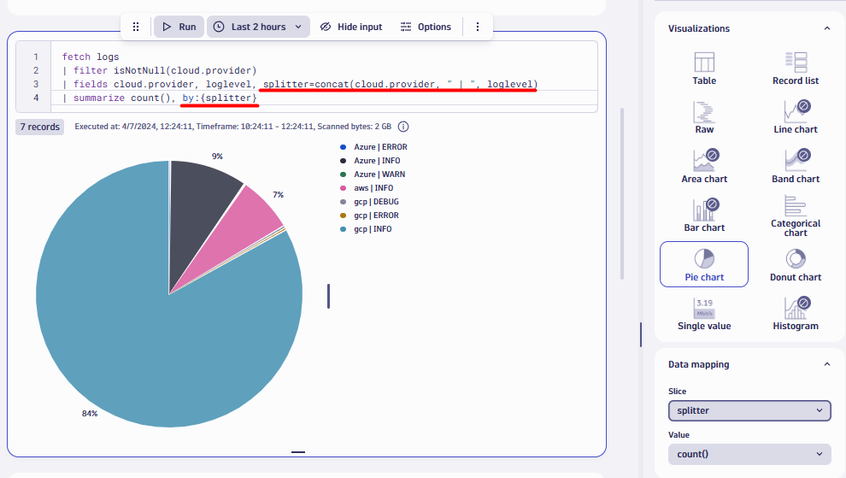Screen dimensions: 846x478
Task: Select the Table visualization icon
Action: coord(704,68)
